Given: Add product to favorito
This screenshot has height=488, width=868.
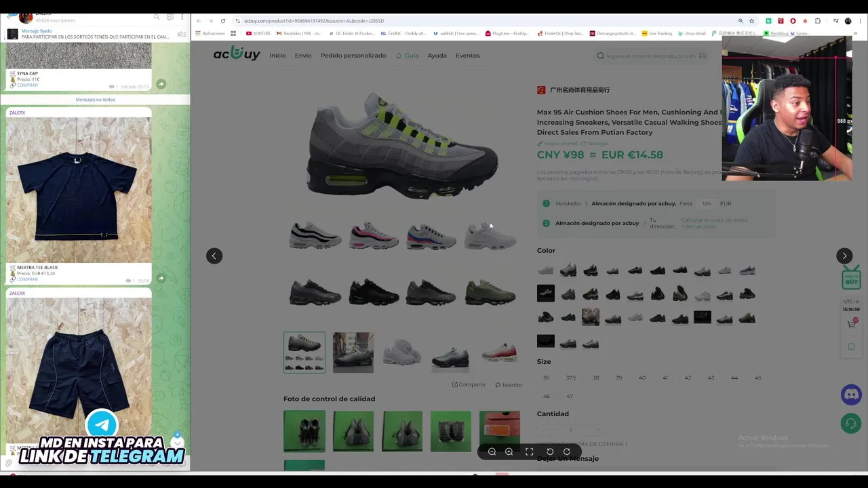Looking at the screenshot, I should (508, 384).
